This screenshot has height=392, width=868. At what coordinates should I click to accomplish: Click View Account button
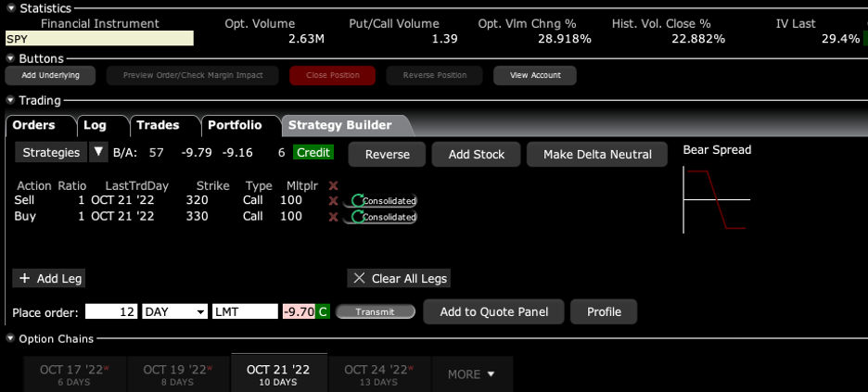(535, 75)
